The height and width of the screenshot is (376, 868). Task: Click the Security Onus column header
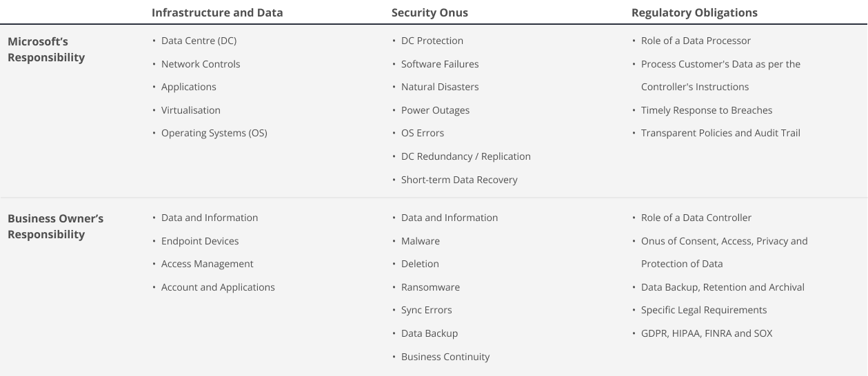tap(430, 12)
